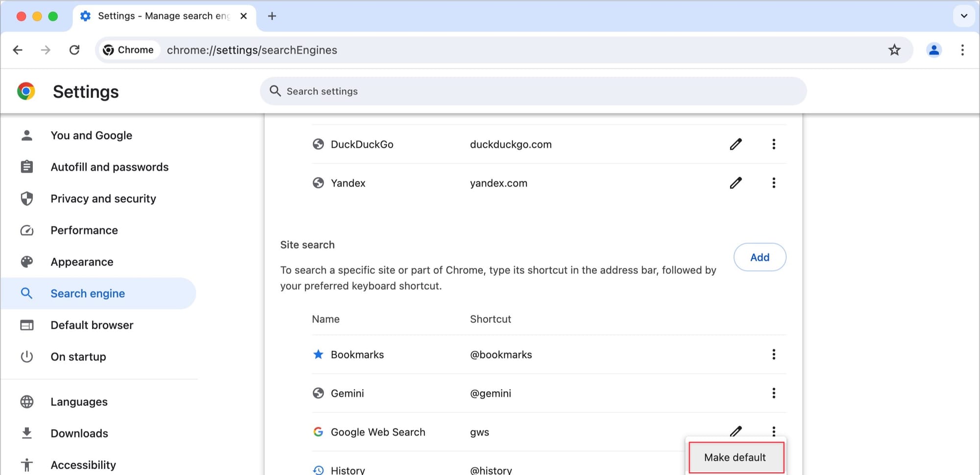Click the Settings tab title
980x475 pixels.
[x=164, y=16]
